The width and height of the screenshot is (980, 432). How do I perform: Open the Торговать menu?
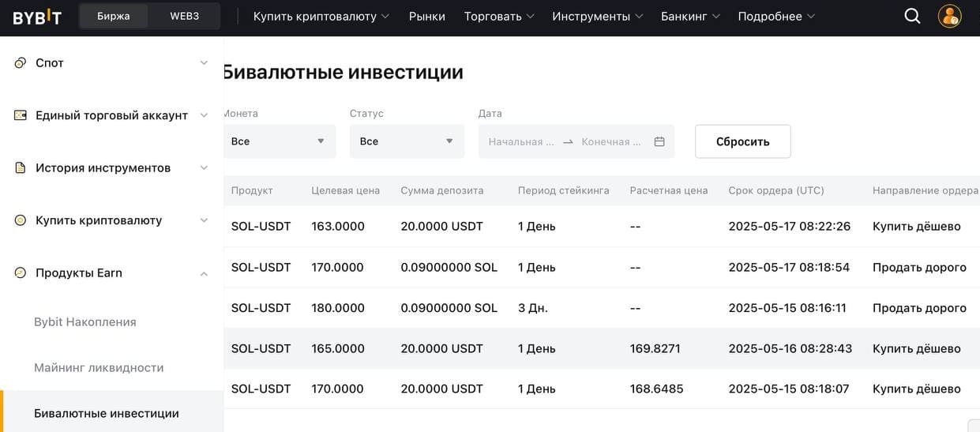click(499, 16)
